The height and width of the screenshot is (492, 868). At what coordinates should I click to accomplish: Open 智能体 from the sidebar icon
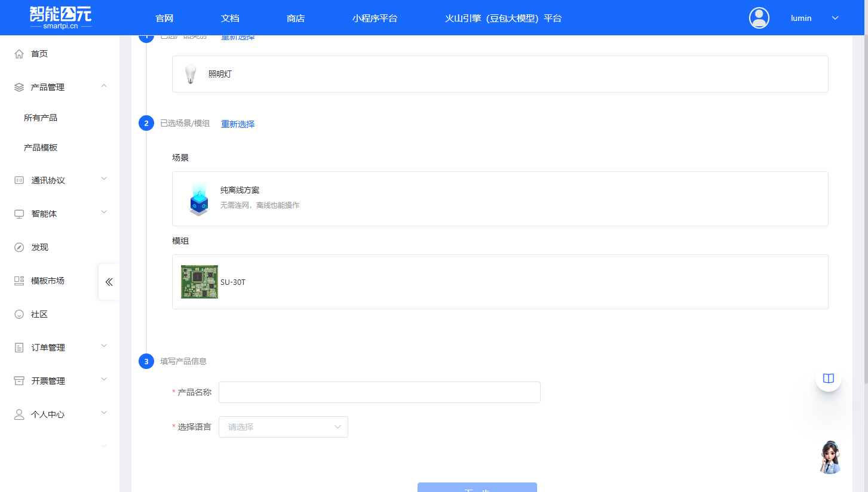tap(19, 213)
